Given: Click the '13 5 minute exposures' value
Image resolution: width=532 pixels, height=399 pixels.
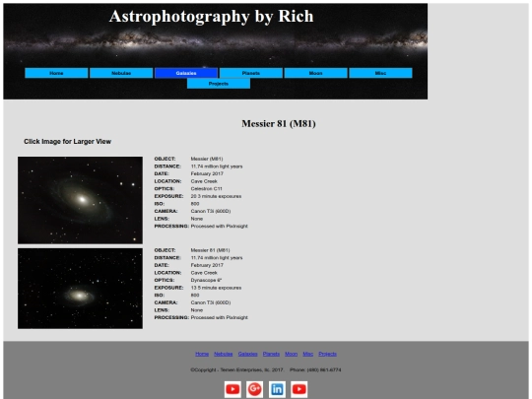Looking at the screenshot, I should tap(216, 288).
